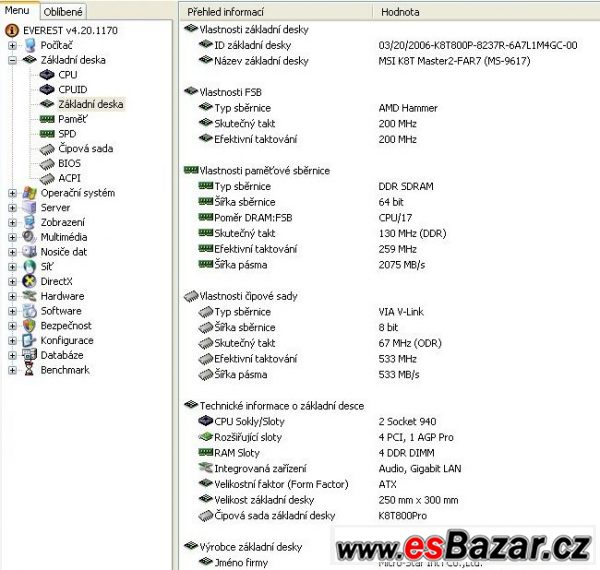This screenshot has height=570, width=600.
Task: Click the Benchmark hourglass icon
Action: (29, 370)
